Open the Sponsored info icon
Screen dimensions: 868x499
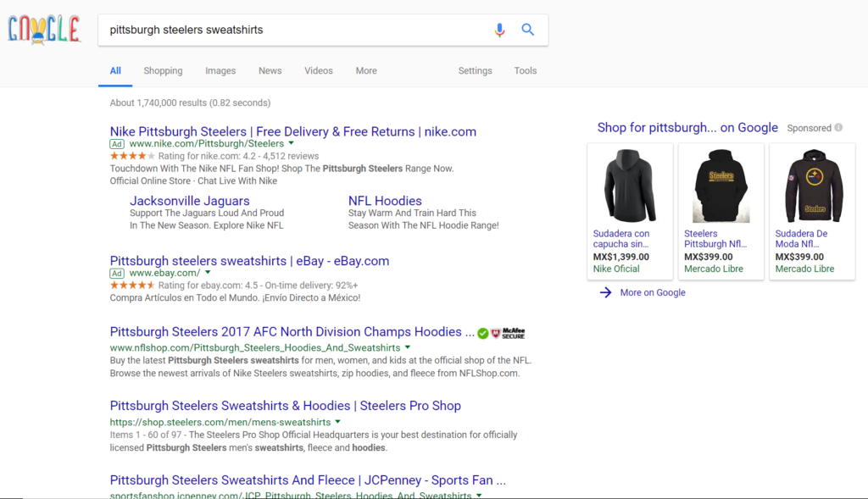coord(838,128)
